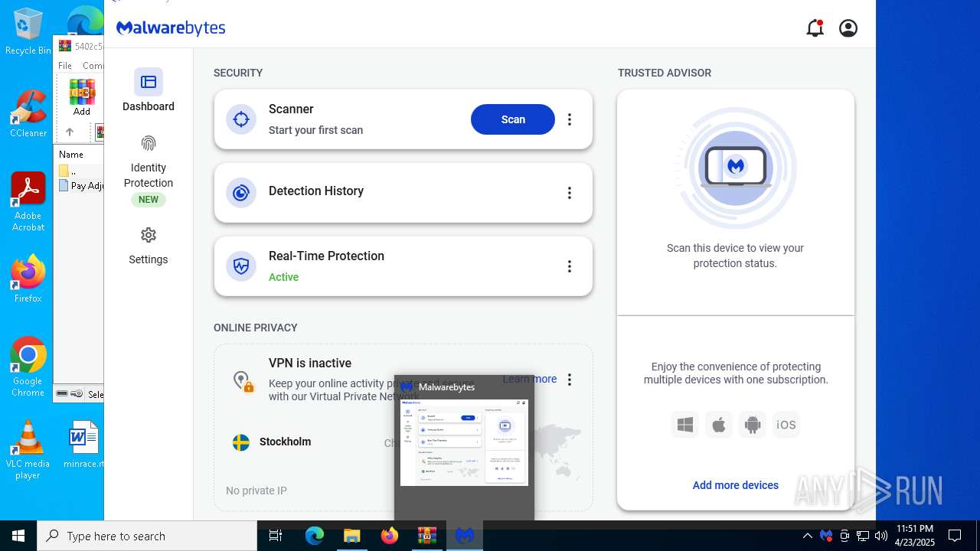Click the Malwarebytes taskbar preview thumbnail

tap(464, 442)
